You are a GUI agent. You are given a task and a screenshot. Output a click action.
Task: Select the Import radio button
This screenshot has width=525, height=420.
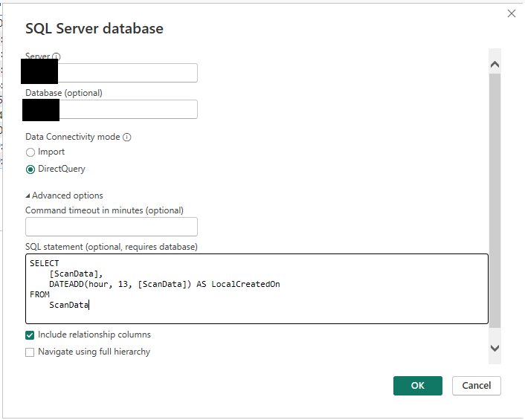click(x=30, y=152)
